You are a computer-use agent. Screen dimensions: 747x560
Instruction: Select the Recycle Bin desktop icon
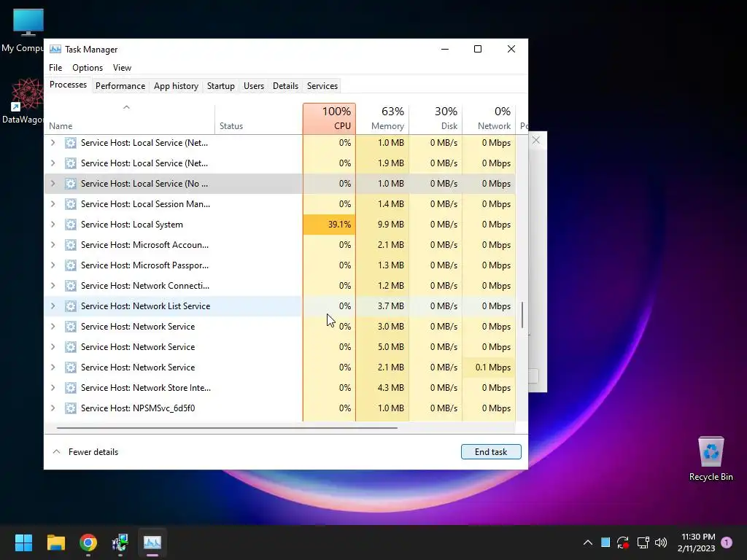711,458
